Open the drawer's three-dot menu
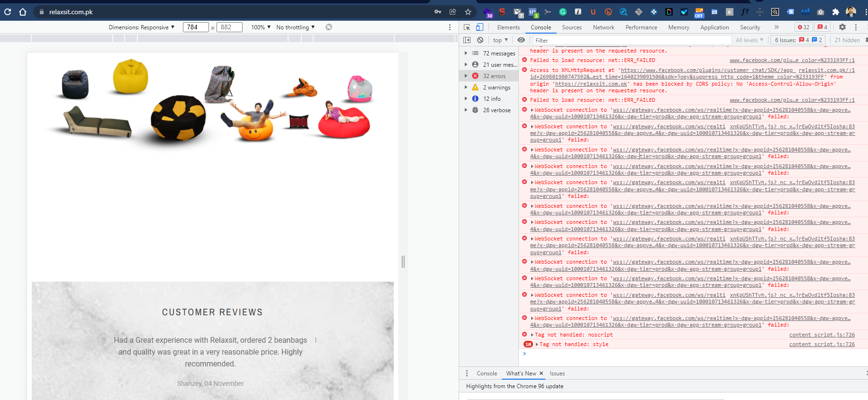Viewport: 868px width, 400px height. [467, 373]
